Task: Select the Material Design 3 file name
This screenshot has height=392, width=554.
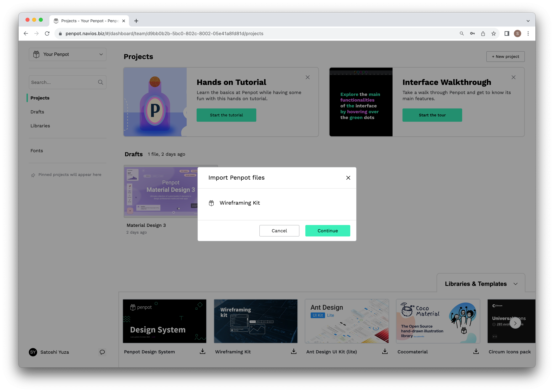Action: point(146,225)
